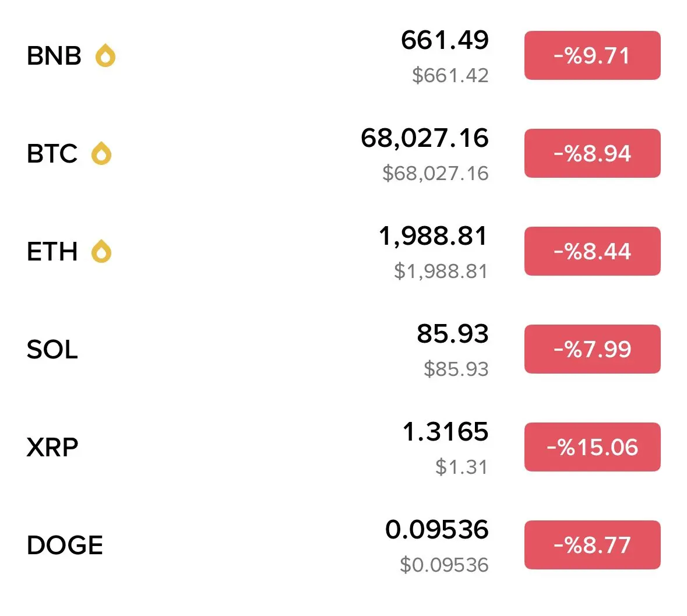The image size is (687, 616).
Task: Select the SOL ticker label
Action: coord(52,349)
